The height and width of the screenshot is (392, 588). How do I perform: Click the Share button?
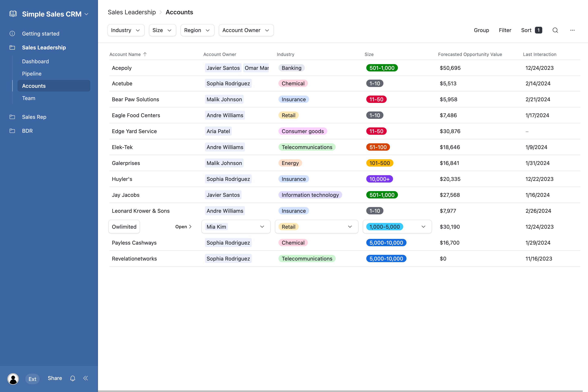click(x=55, y=378)
